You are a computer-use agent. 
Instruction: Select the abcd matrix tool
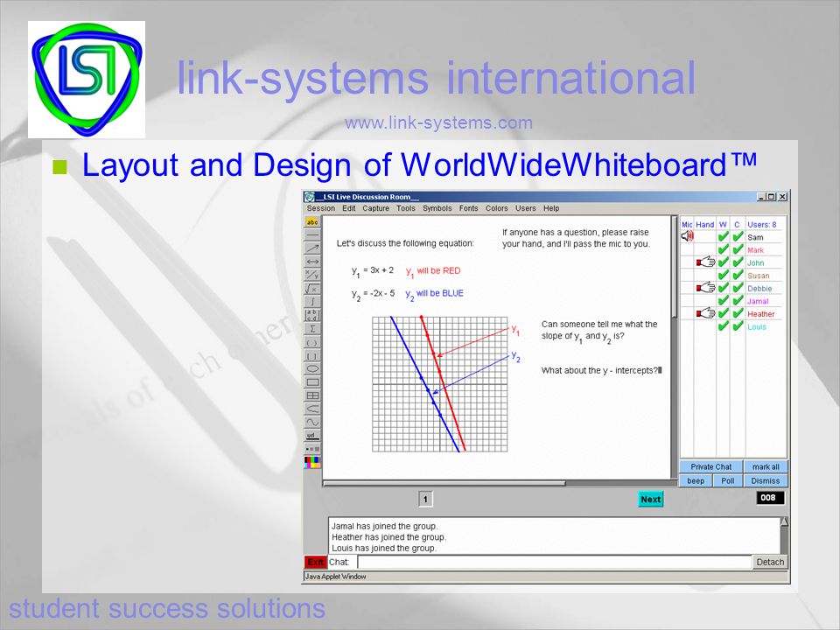[312, 316]
